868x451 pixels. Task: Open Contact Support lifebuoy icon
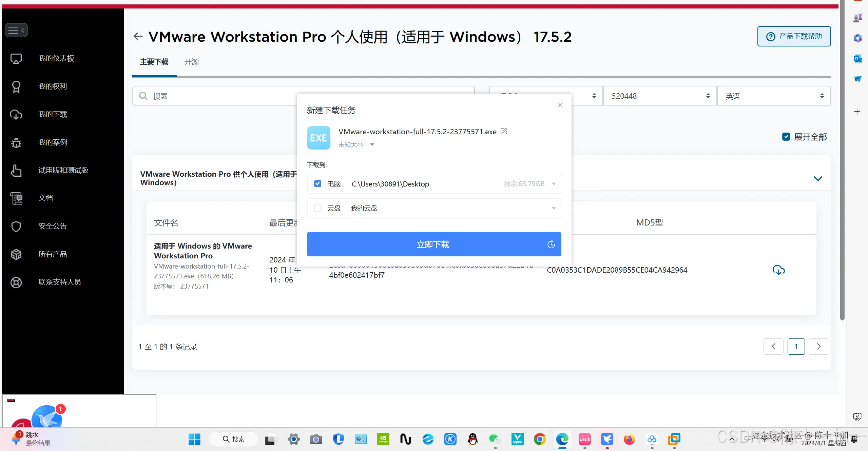(16, 282)
